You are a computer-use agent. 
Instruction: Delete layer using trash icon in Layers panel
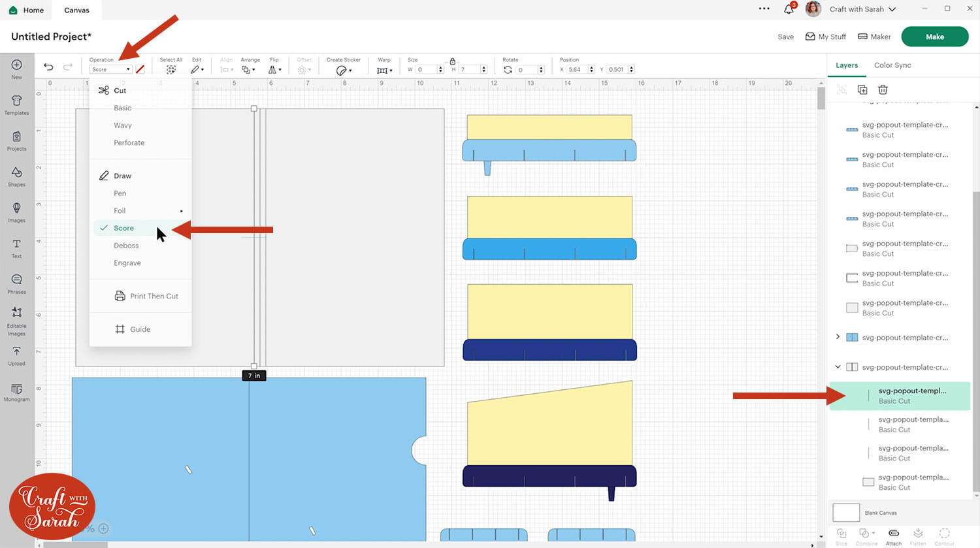click(883, 89)
